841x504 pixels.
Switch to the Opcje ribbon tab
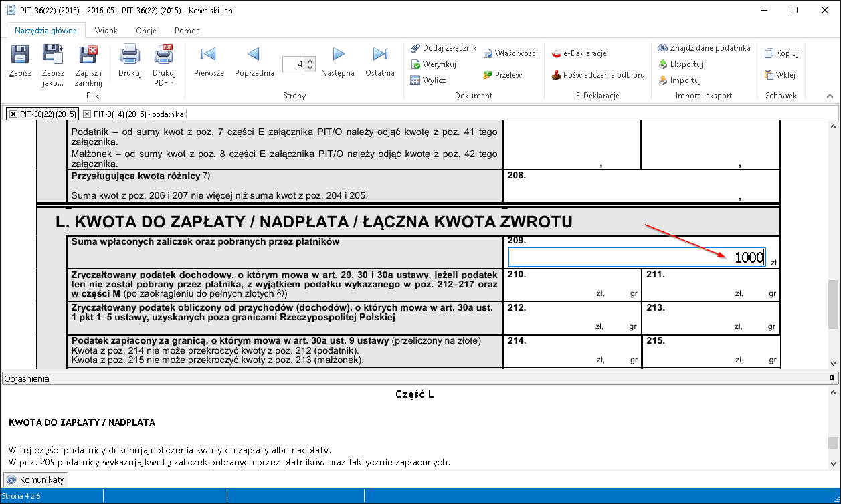[146, 31]
